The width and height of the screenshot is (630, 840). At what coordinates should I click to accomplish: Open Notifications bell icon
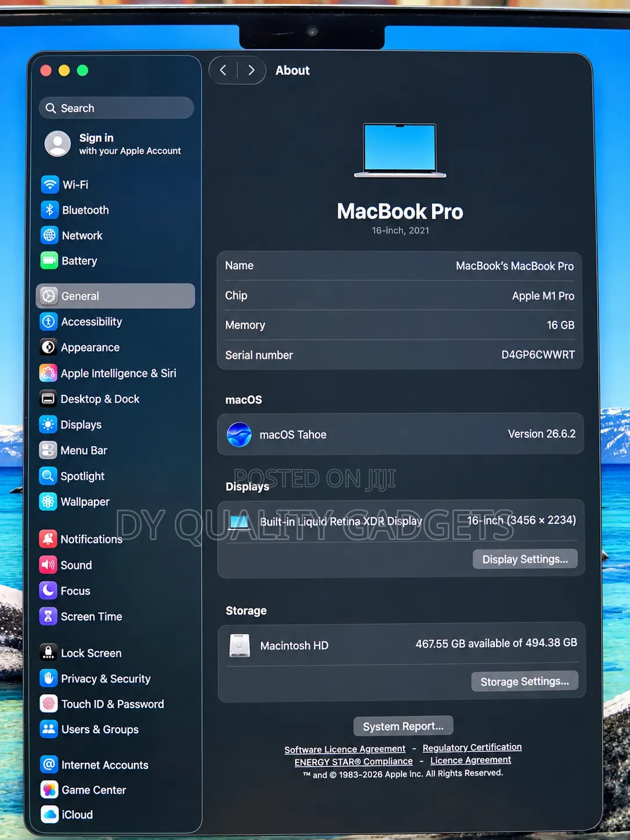click(x=48, y=539)
